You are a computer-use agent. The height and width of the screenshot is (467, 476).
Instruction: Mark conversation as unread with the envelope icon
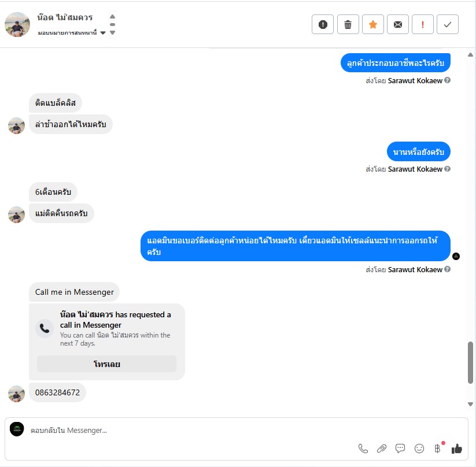[398, 24]
